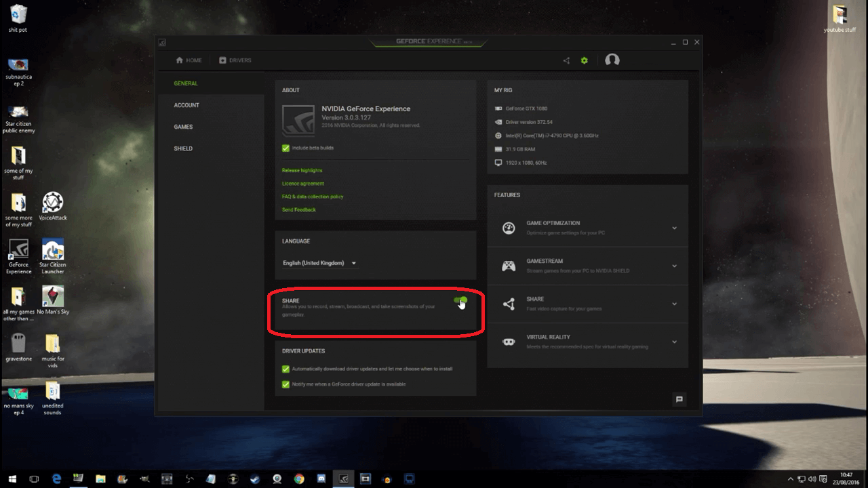Screen dimensions: 868x488
Task: Open FAQ & data collection policy link
Action: click(313, 197)
